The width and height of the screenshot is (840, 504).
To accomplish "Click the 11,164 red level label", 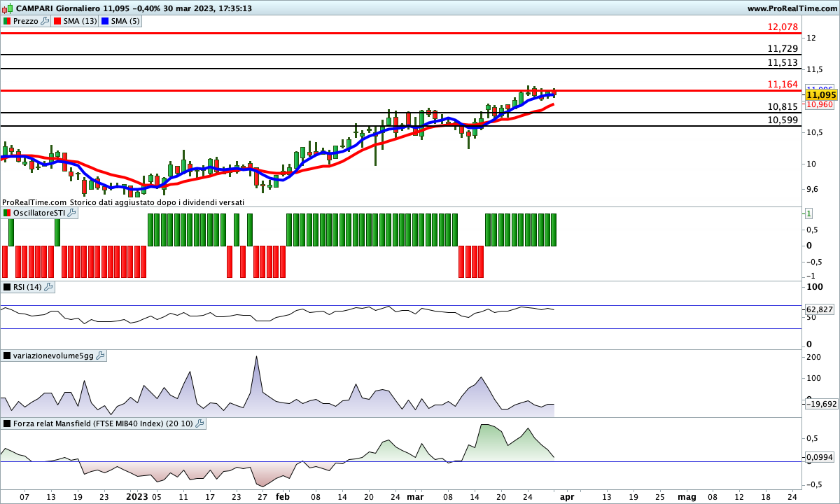I will pyautogui.click(x=783, y=84).
